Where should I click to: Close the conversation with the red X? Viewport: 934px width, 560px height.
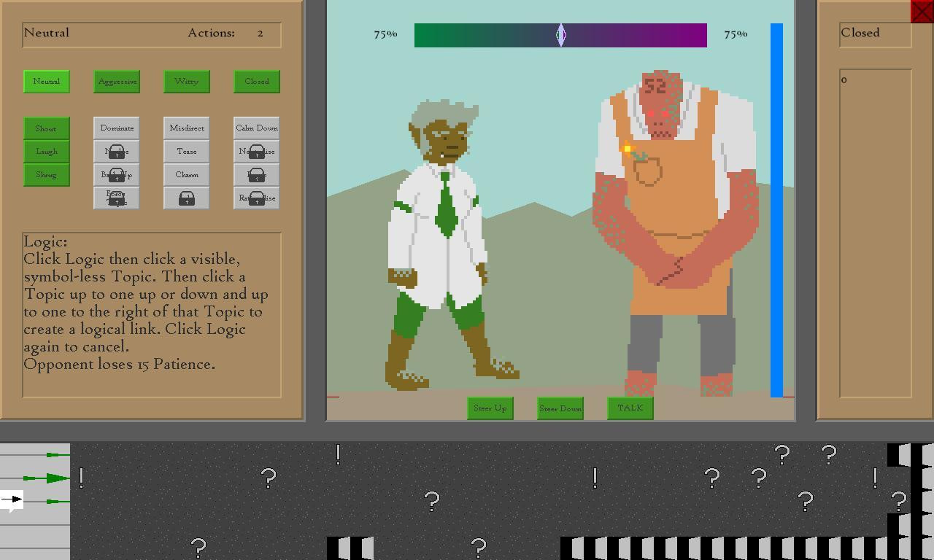pyautogui.click(x=922, y=12)
